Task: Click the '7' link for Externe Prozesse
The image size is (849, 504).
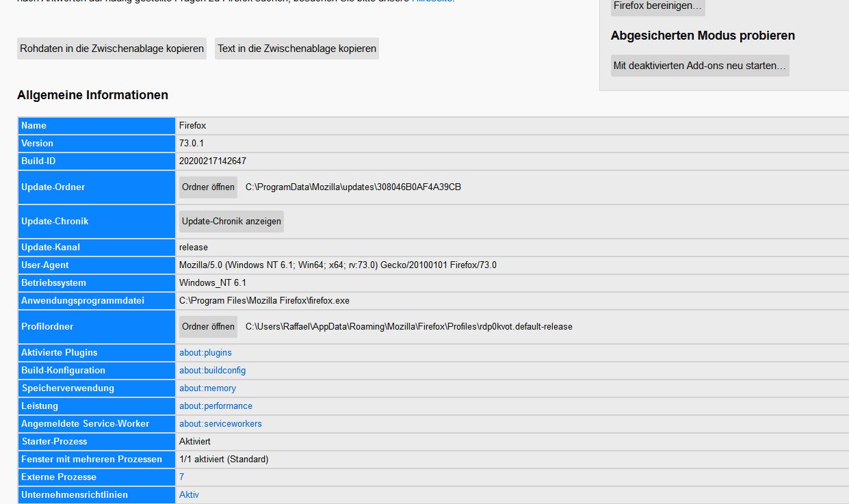Action: point(181,477)
